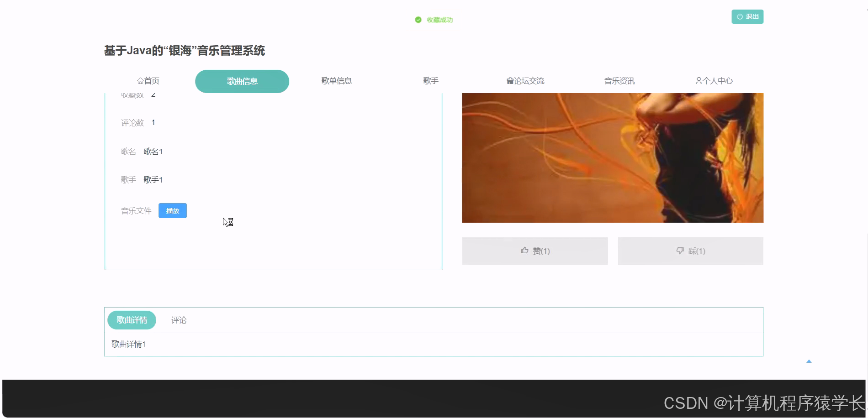Select the 歌曲详情 tab
868x418 pixels.
click(x=132, y=320)
